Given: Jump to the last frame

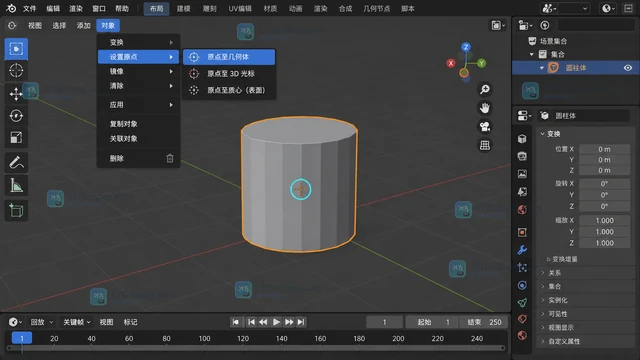Looking at the screenshot, I should pyautogui.click(x=301, y=322).
